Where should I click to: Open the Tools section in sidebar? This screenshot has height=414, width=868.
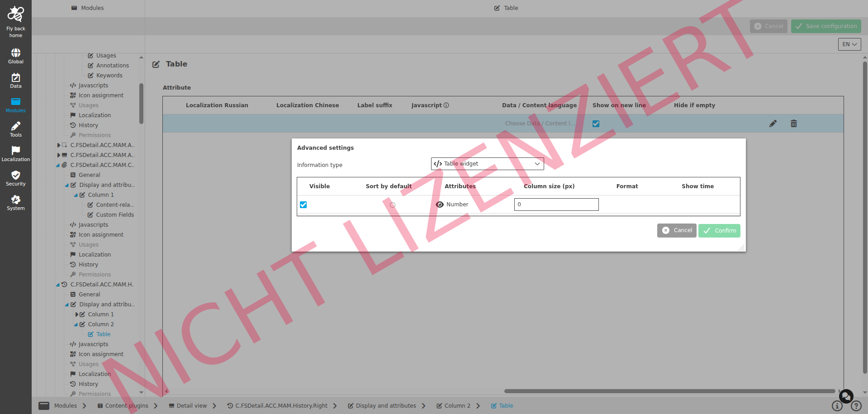pos(15,129)
